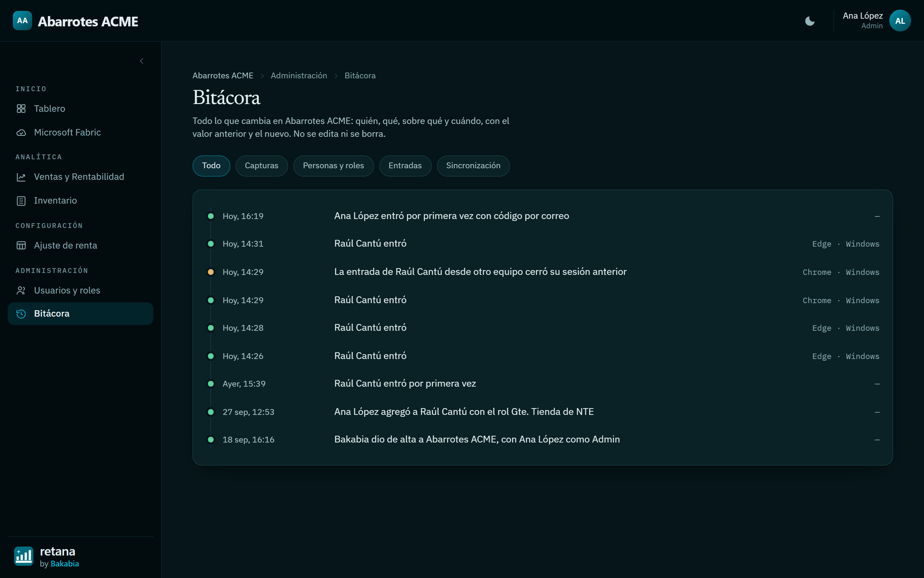Select entry 'Ana López entró por primera vez con código por correo'
924x578 pixels.
(x=543, y=216)
